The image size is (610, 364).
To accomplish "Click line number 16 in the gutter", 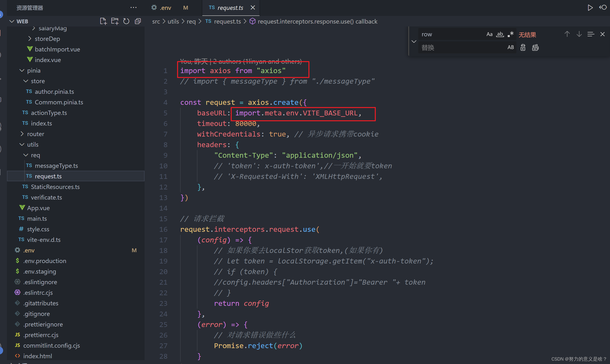I will (x=163, y=229).
